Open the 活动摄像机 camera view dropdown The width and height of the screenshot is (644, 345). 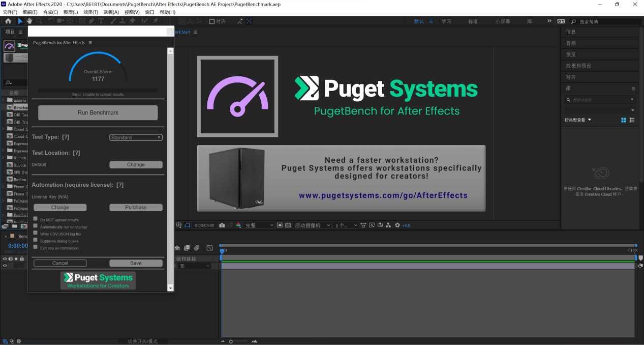click(312, 225)
